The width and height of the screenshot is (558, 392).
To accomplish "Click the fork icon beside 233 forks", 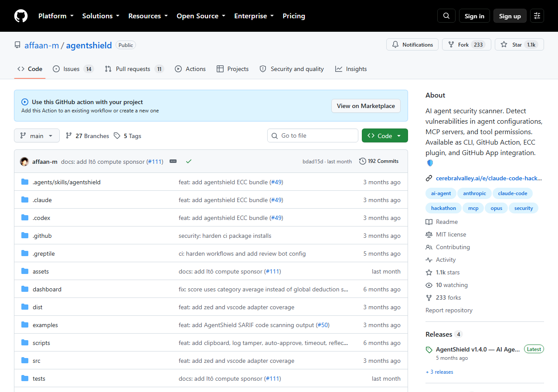I will [429, 297].
